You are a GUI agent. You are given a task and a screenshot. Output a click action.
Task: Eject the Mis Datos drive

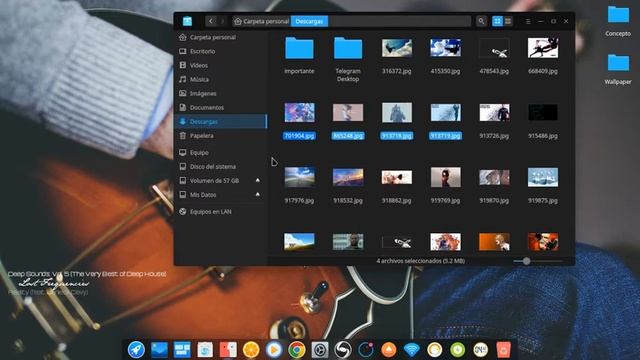pos(258,194)
